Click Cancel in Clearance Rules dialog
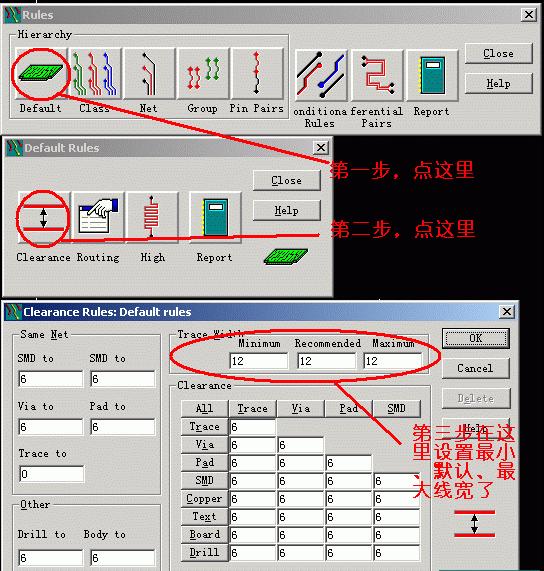 tap(476, 369)
